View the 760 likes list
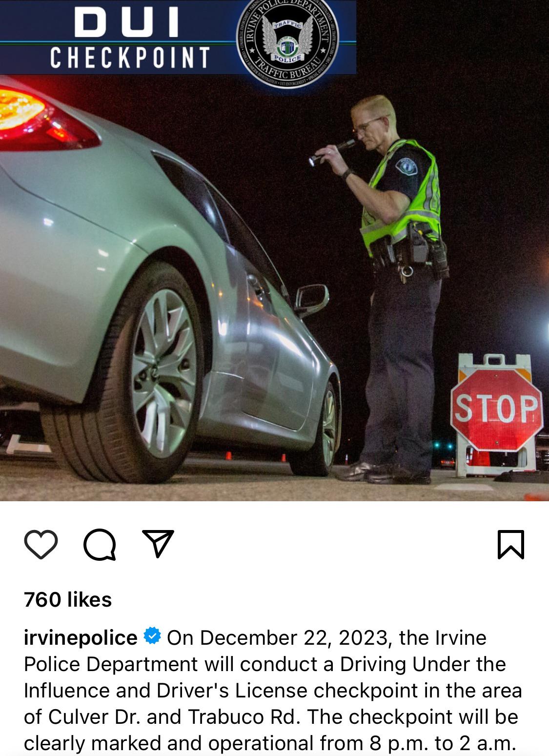549x756 pixels. click(x=68, y=599)
